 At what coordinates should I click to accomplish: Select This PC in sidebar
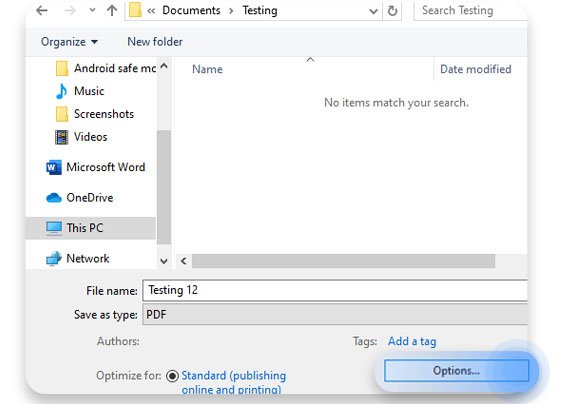click(91, 228)
